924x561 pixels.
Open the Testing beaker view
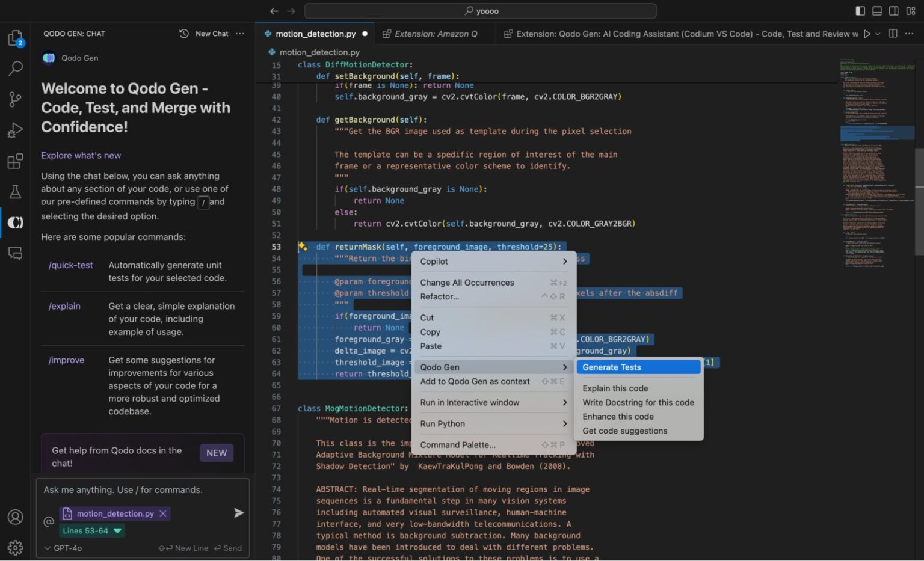coord(16,191)
